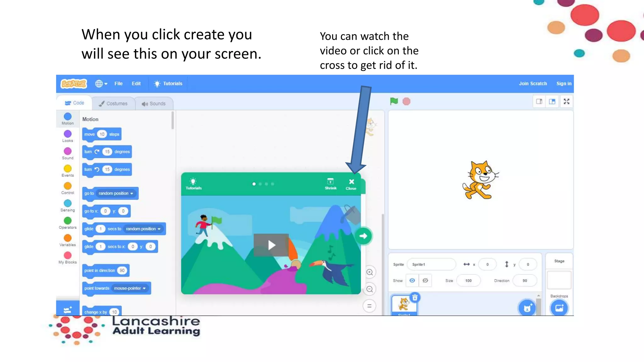Image resolution: width=644 pixels, height=362 pixels.
Task: Go to next tutorial step arrow
Action: pyautogui.click(x=364, y=236)
